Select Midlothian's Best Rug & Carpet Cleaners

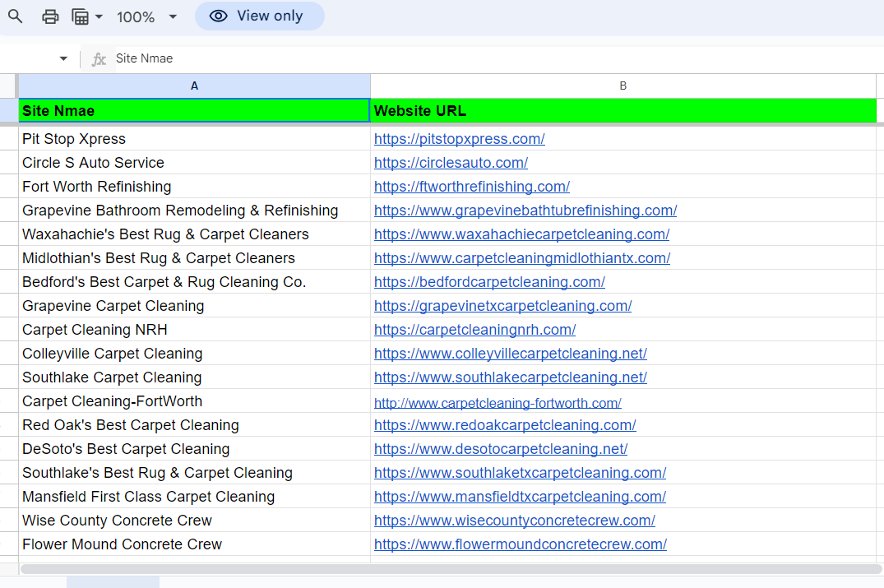point(195,258)
